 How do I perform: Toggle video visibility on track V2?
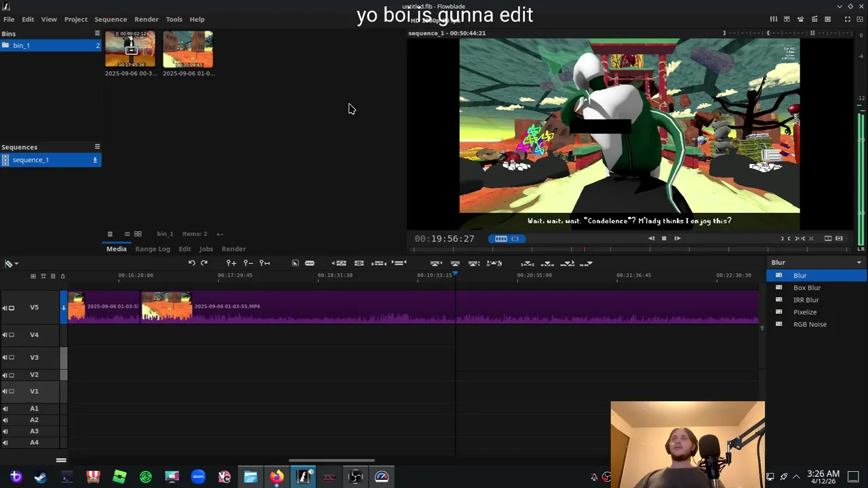(12, 375)
